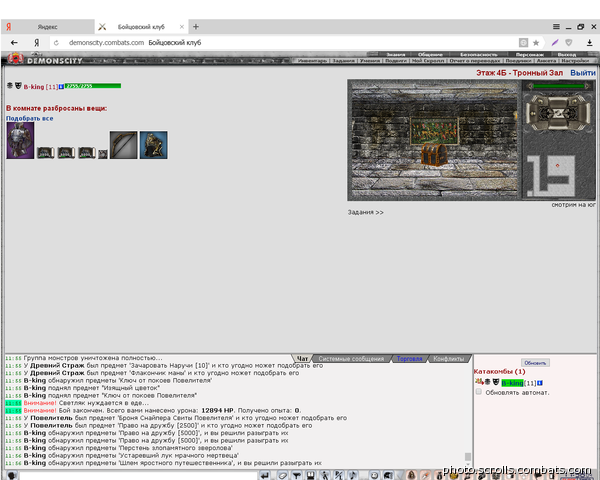Click the chat scrollbar thumb
The image size is (600, 480).
click(468, 457)
